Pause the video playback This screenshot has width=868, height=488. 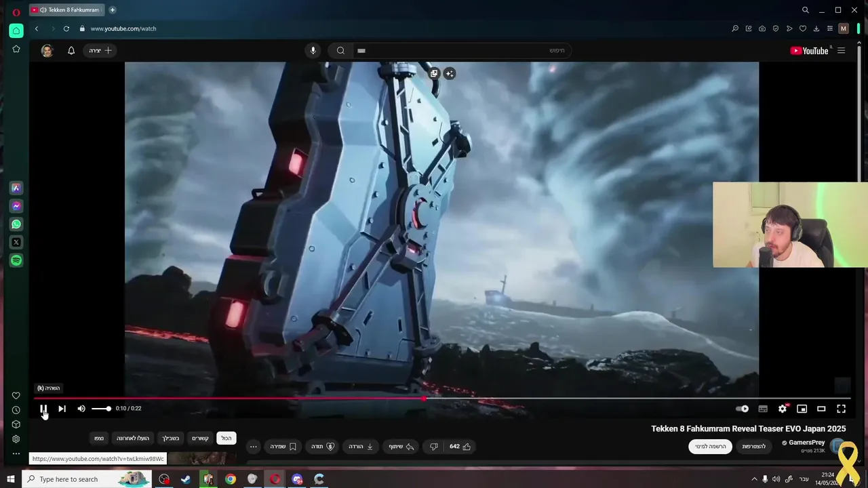pos(43,409)
